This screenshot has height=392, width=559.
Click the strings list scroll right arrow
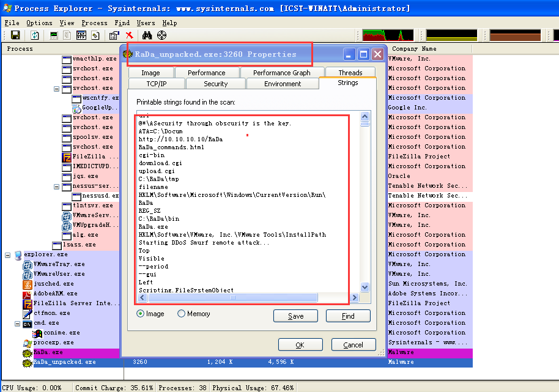(355, 298)
